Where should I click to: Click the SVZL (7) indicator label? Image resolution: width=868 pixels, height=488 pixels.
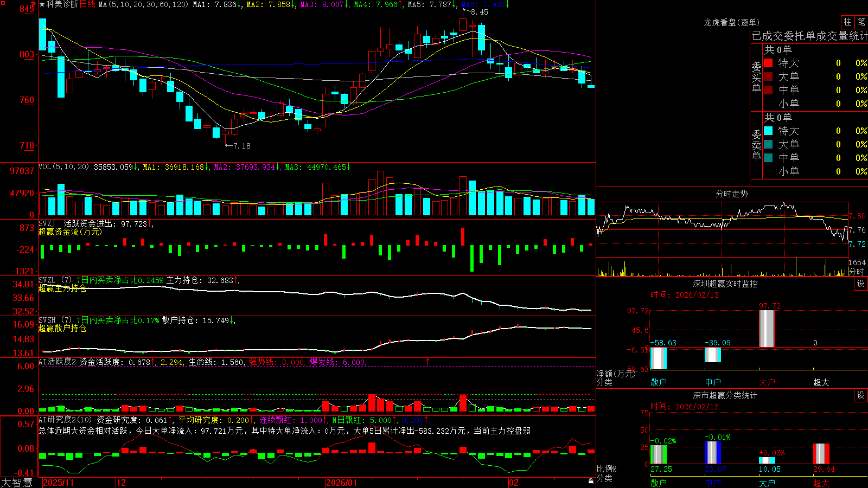pyautogui.click(x=55, y=280)
